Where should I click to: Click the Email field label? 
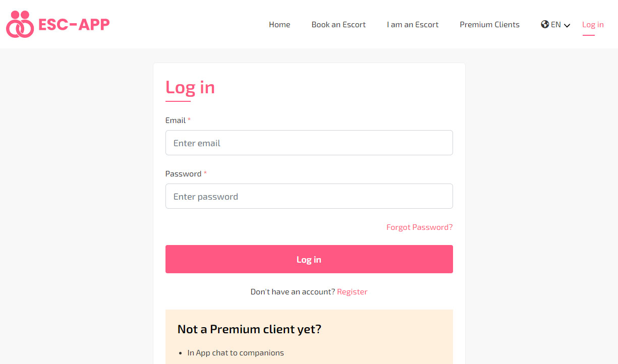point(176,120)
